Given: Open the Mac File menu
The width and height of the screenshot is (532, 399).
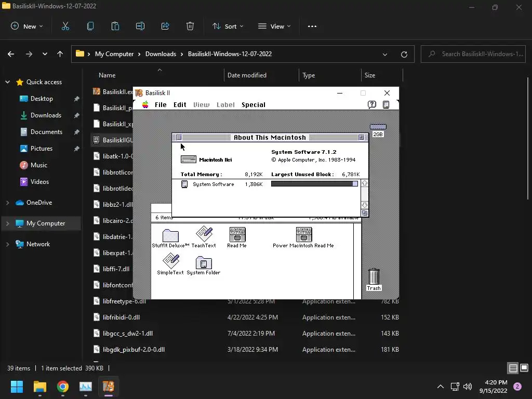Looking at the screenshot, I should click(161, 105).
